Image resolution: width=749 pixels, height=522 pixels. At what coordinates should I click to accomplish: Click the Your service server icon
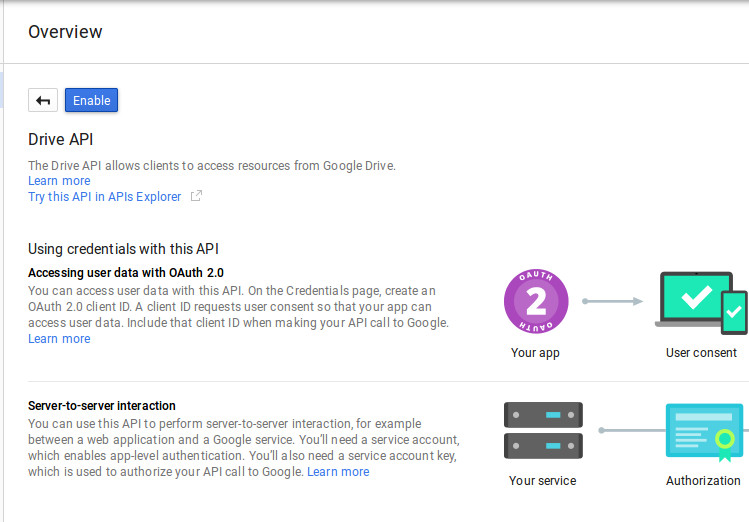coord(543,430)
